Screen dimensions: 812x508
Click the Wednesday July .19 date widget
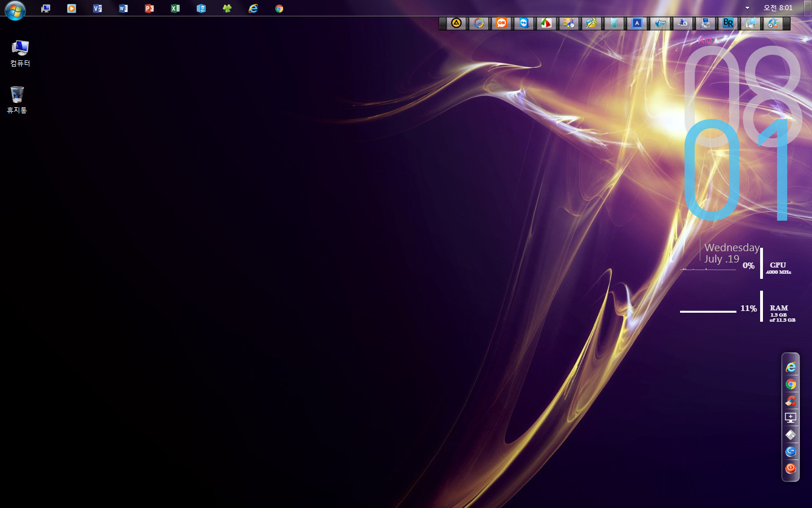point(731,253)
